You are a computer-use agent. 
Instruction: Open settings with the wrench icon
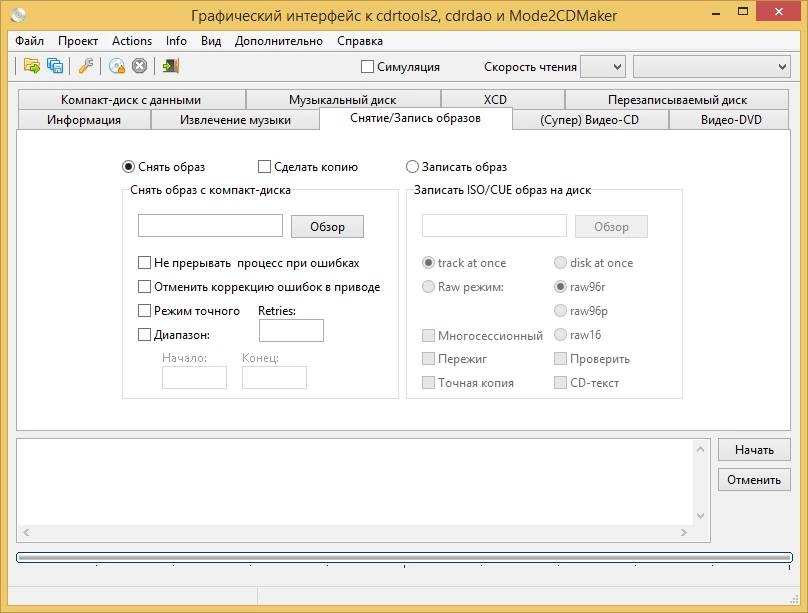click(86, 66)
